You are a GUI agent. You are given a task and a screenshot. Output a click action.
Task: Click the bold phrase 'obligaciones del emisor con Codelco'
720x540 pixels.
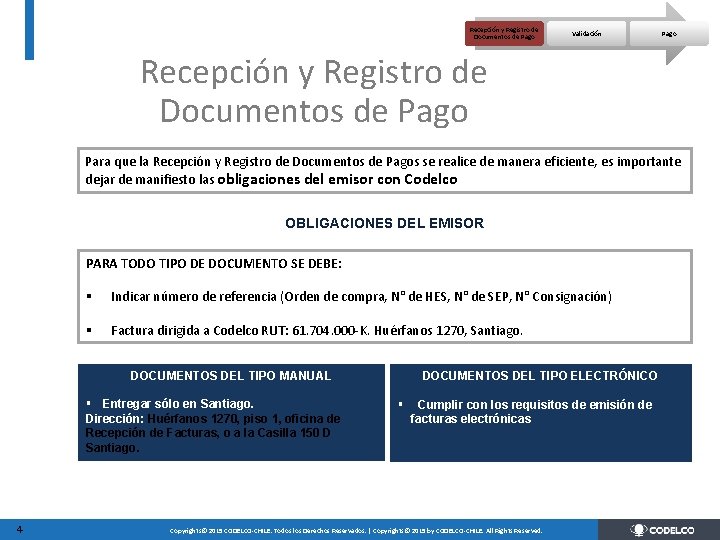click(x=337, y=179)
